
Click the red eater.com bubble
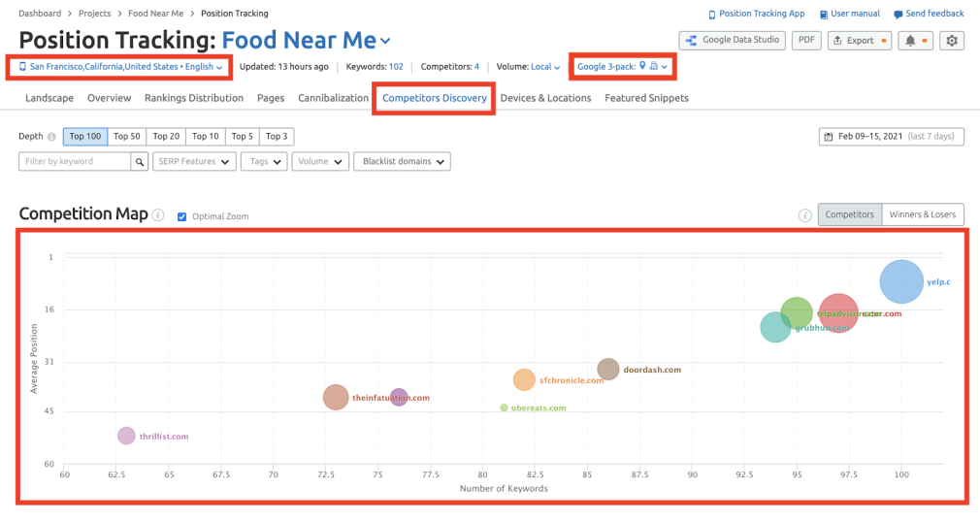pyautogui.click(x=838, y=313)
